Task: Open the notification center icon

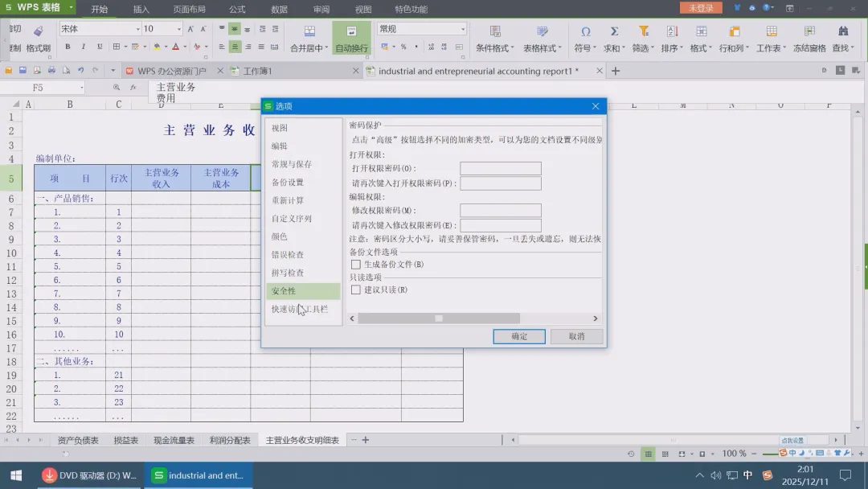Action: point(845,475)
